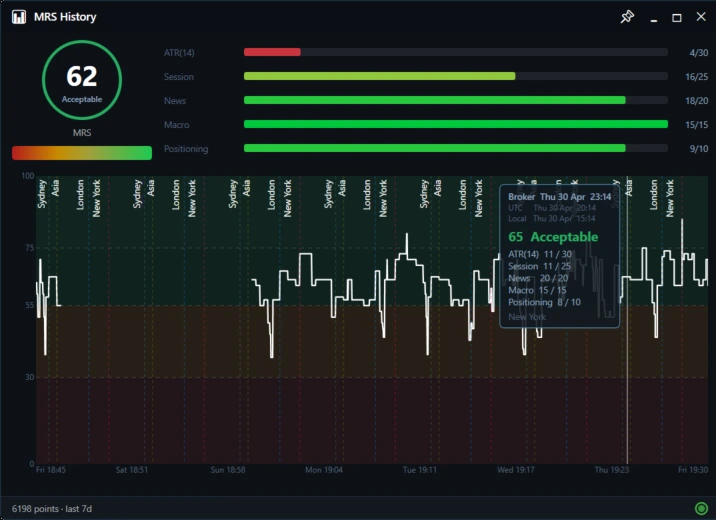Click the 65 Acceptable tooltip heading
716x520 pixels.
553,237
